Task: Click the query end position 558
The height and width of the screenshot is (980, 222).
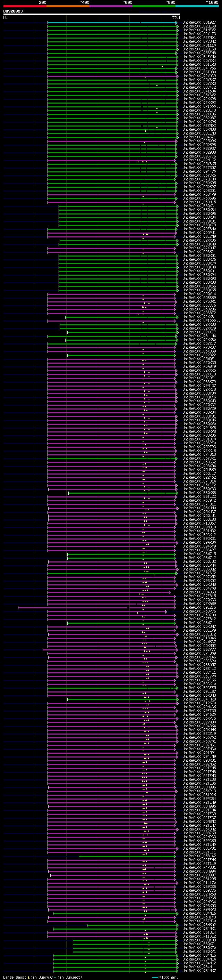Action: 175,17
